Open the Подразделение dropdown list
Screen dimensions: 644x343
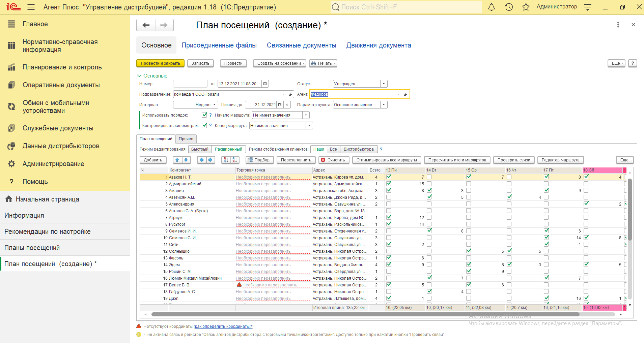283,94
